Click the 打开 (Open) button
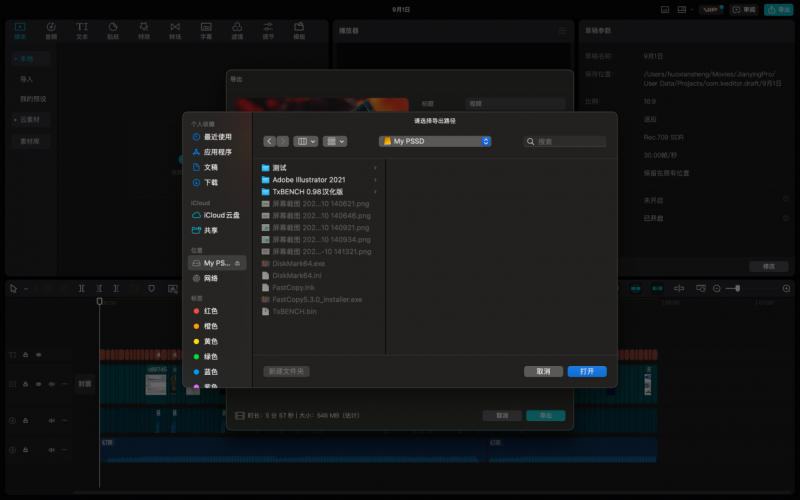Viewport: 800px width, 500px height. click(586, 371)
